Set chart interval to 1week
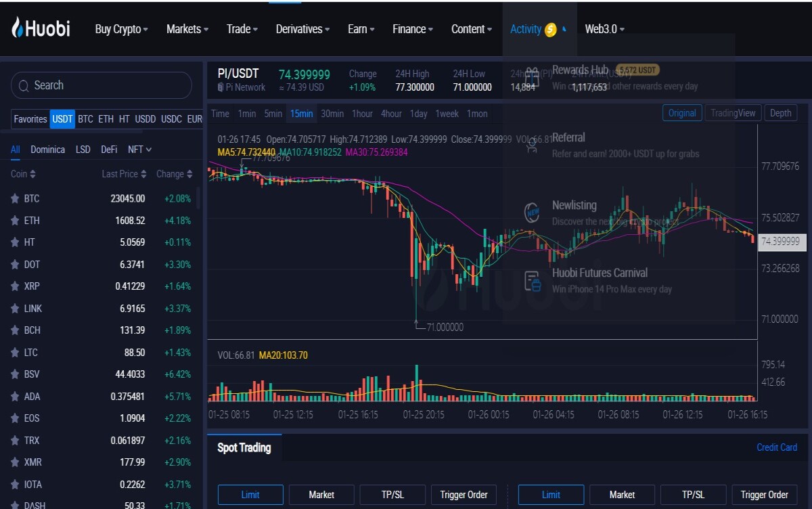This screenshot has width=812, height=509. click(447, 114)
